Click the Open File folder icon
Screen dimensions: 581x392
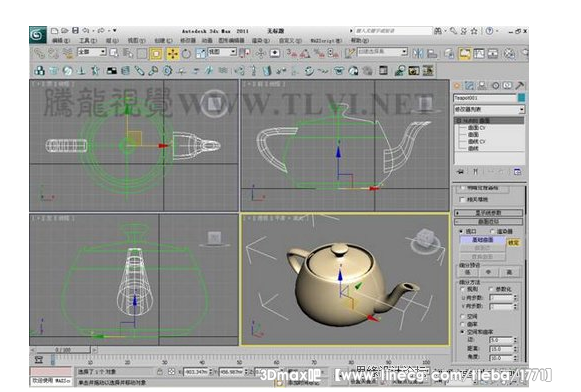click(x=64, y=30)
